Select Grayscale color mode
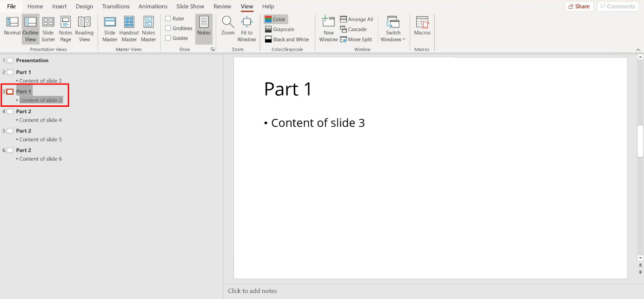The image size is (644, 299). (x=279, y=29)
